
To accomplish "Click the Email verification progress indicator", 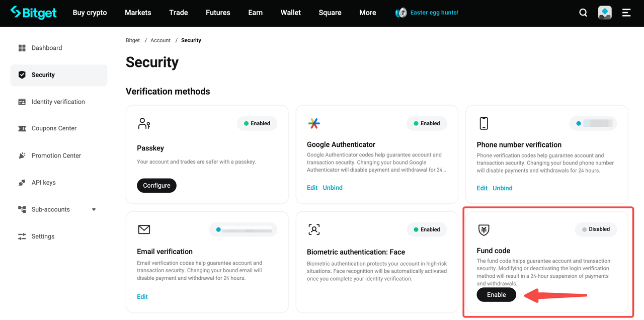I will (x=243, y=229).
